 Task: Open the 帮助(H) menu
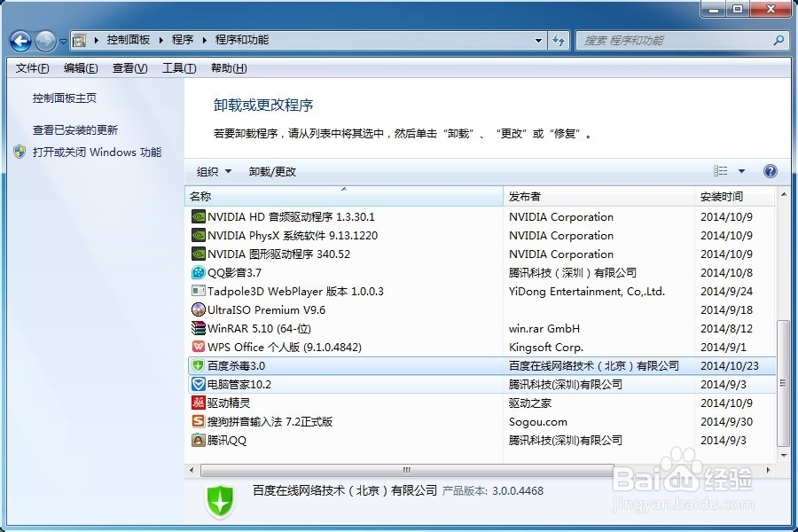click(229, 68)
